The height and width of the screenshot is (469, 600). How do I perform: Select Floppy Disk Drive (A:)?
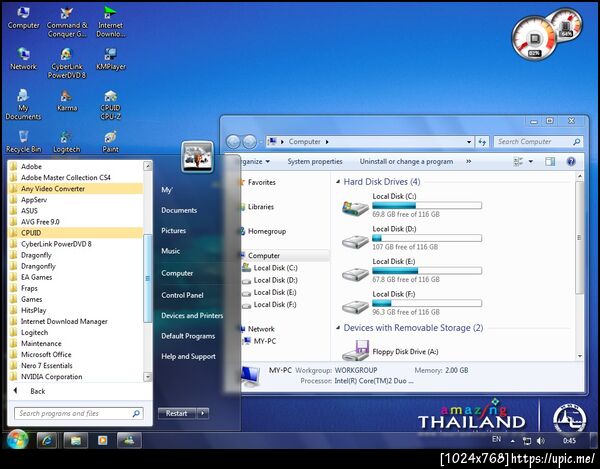coord(390,350)
